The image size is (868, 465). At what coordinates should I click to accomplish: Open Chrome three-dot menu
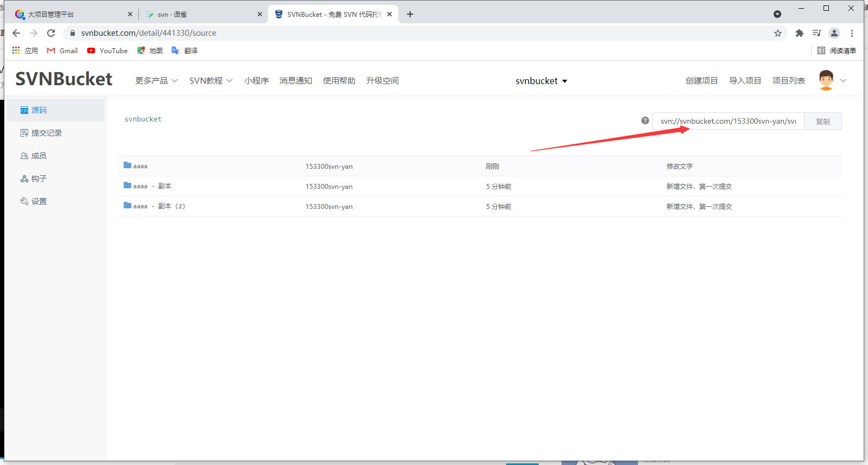[x=852, y=33]
